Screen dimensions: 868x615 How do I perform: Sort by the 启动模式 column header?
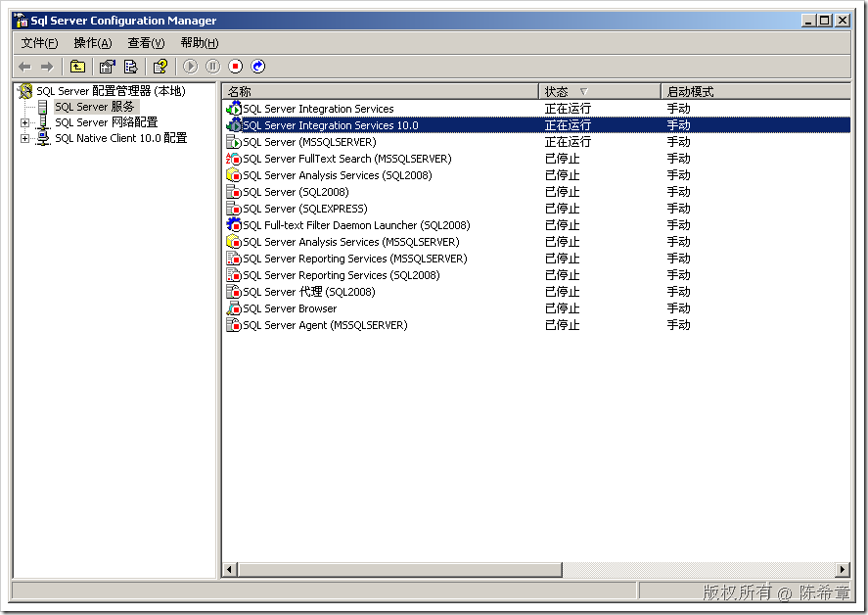tap(755, 91)
